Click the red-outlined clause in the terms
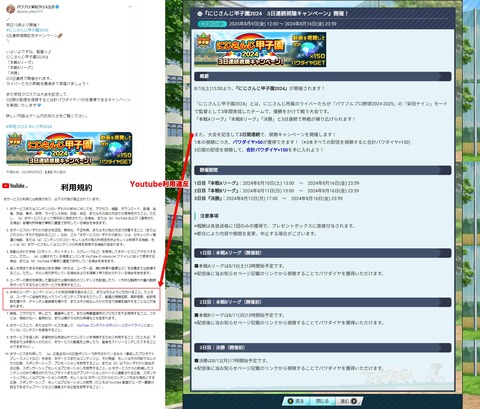The image size is (480, 409). [x=81, y=299]
